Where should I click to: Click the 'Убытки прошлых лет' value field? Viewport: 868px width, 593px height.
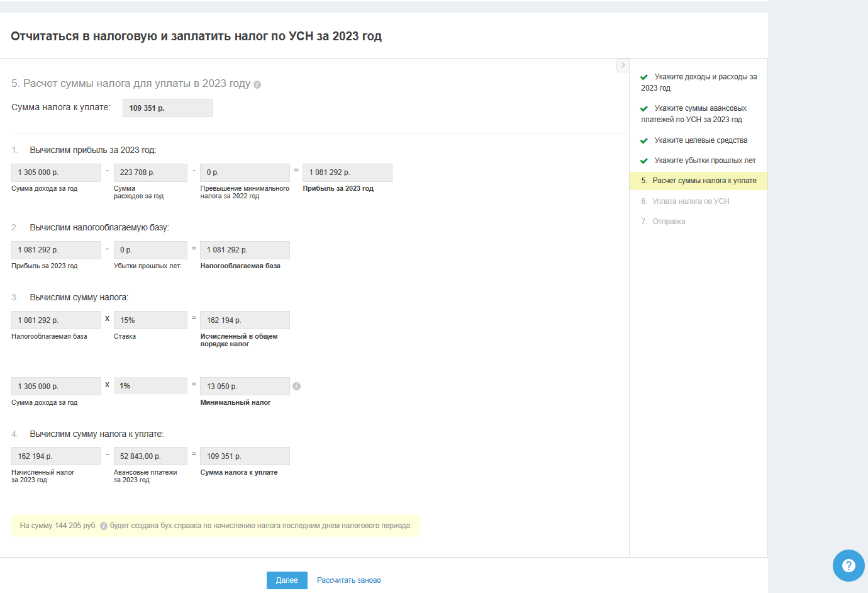click(150, 250)
